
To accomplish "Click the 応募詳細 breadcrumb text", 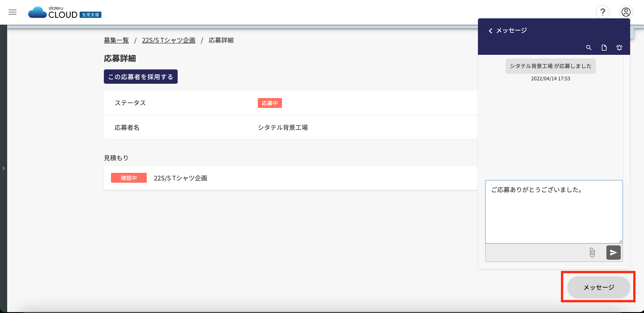I will [221, 40].
